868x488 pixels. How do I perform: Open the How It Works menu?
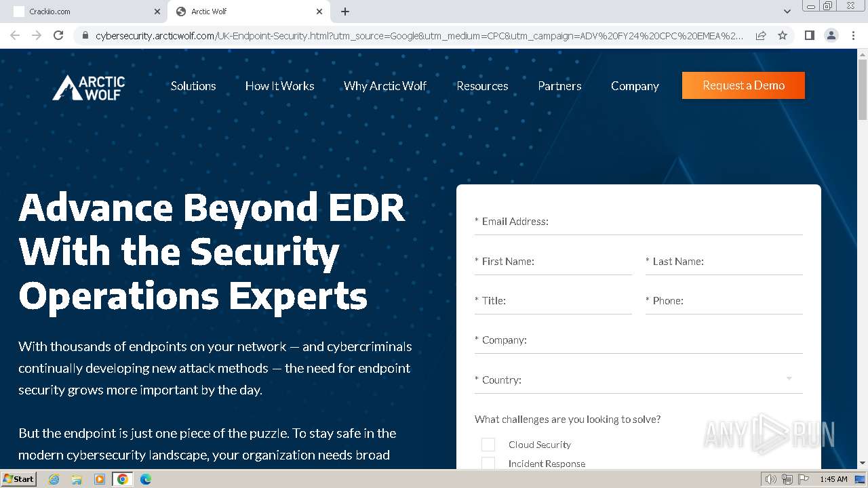(x=279, y=86)
